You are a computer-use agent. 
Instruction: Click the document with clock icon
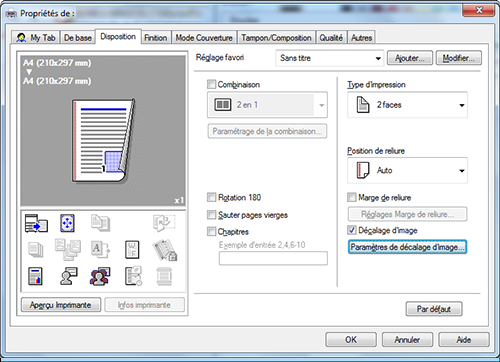coord(133,276)
